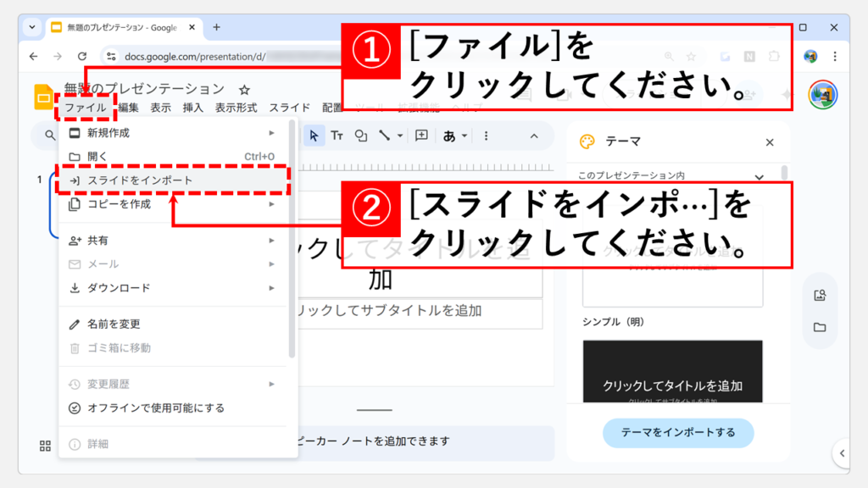Screen dimensions: 868x488
Task: Close the テーマ panel
Action: tap(770, 142)
